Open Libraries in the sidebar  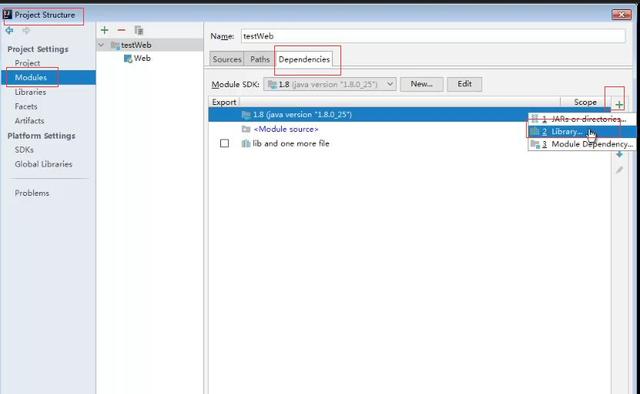30,92
